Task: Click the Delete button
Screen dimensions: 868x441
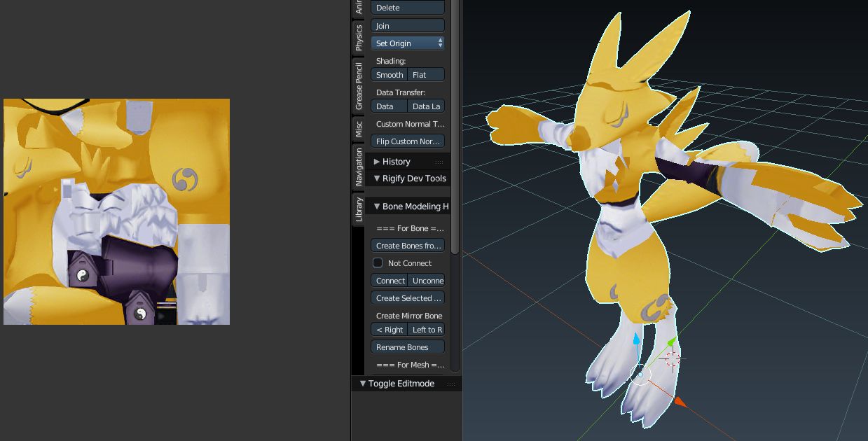Action: (408, 8)
